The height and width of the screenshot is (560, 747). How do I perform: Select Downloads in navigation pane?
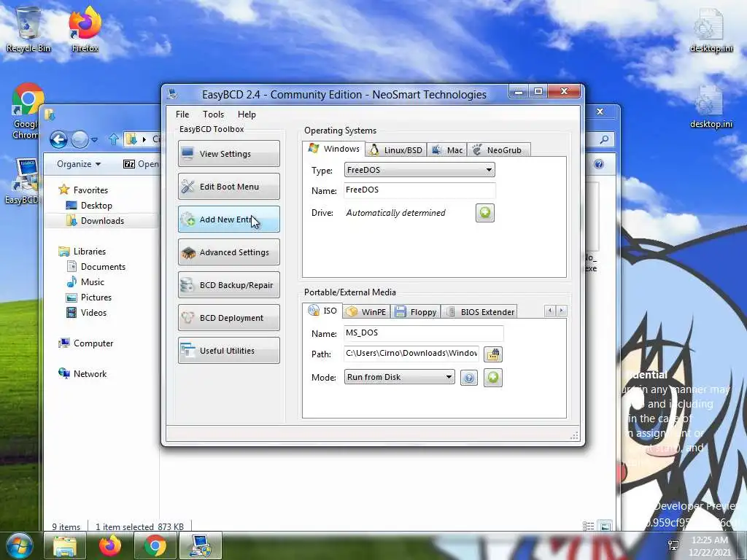tap(96, 220)
